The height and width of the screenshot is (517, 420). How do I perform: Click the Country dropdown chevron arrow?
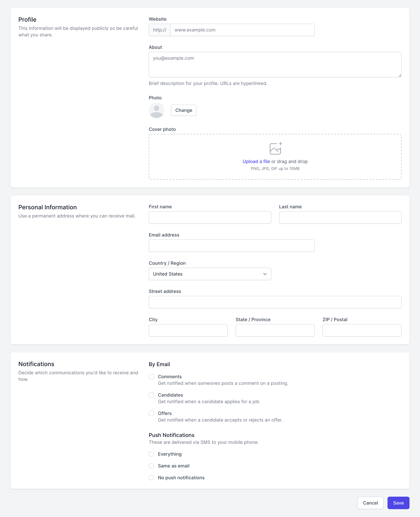(265, 274)
